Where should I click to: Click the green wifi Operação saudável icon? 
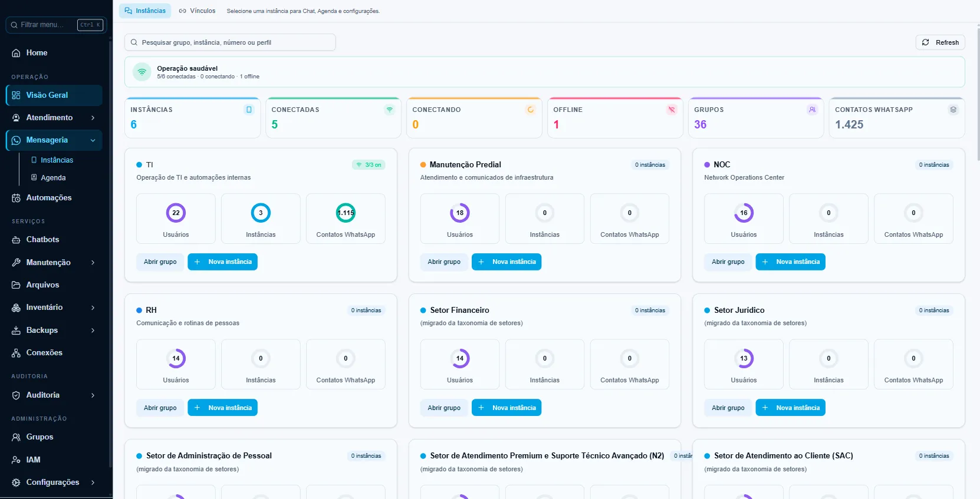coord(142,72)
